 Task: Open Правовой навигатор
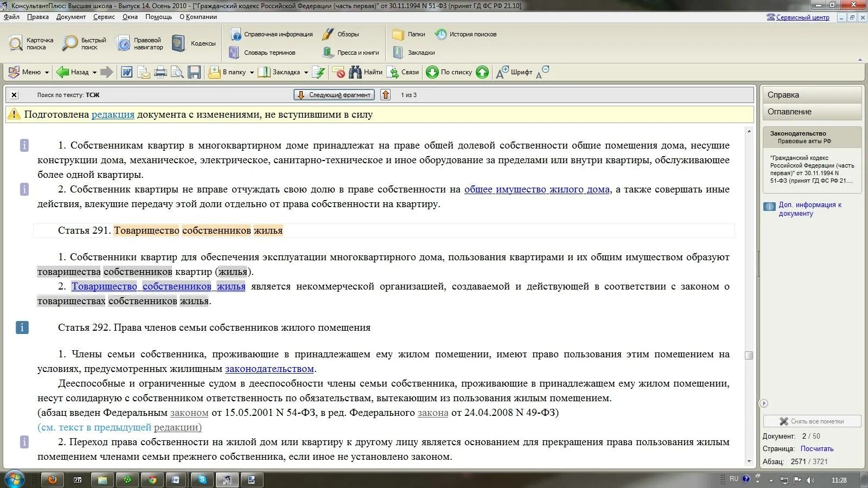tap(139, 43)
